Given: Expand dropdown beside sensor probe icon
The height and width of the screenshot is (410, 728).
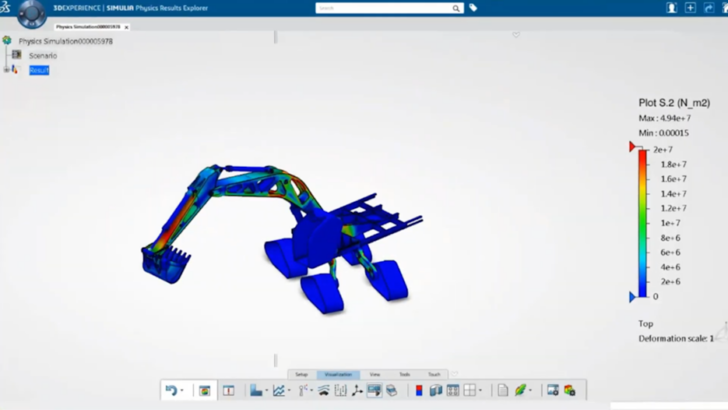Looking at the screenshot, I should [x=312, y=390].
